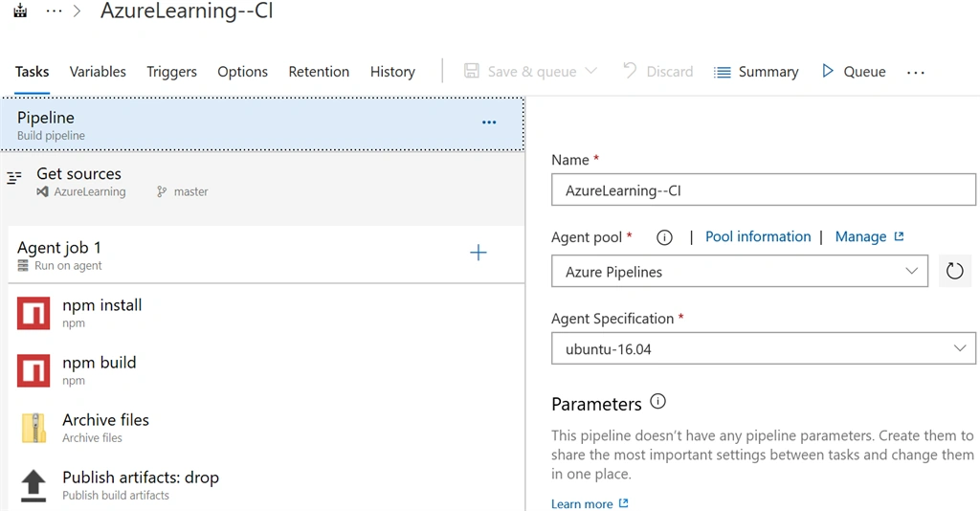
Task: Click the Run on agent server icon
Action: point(23,265)
